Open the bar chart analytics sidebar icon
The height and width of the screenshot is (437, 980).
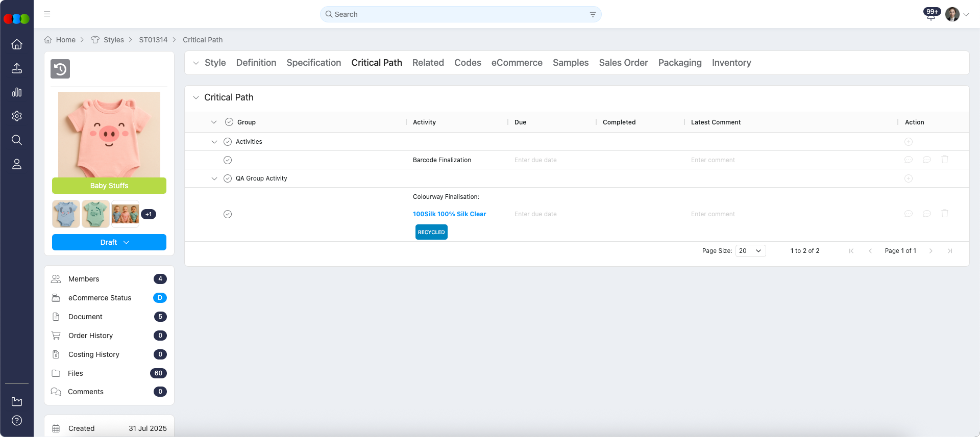point(17,92)
